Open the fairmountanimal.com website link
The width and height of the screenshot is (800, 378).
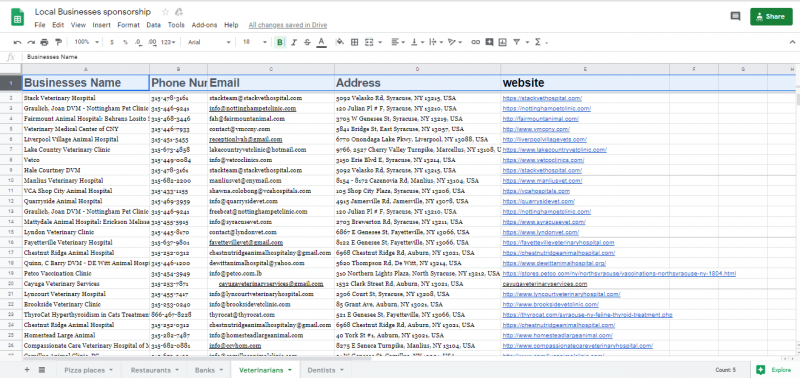(540, 118)
